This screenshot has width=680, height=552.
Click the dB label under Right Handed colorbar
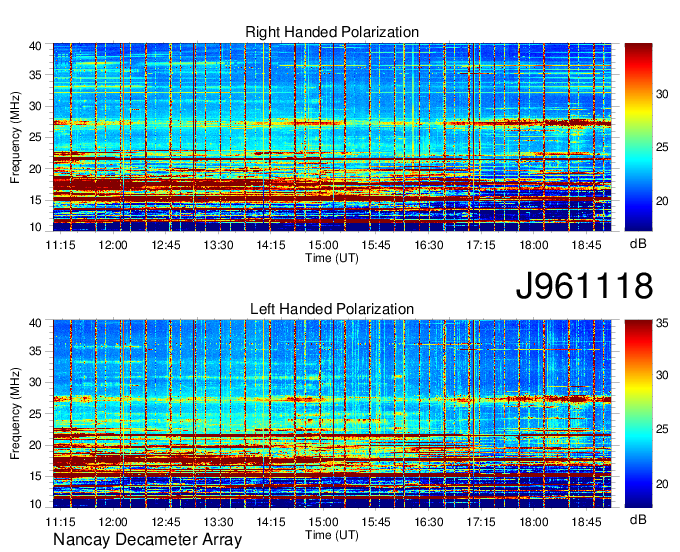click(x=638, y=244)
